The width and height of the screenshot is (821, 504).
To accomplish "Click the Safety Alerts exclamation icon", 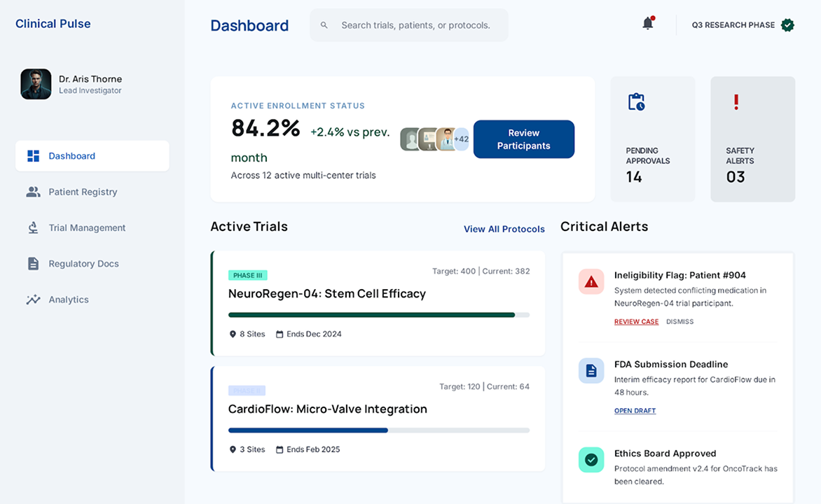I will pyautogui.click(x=736, y=101).
